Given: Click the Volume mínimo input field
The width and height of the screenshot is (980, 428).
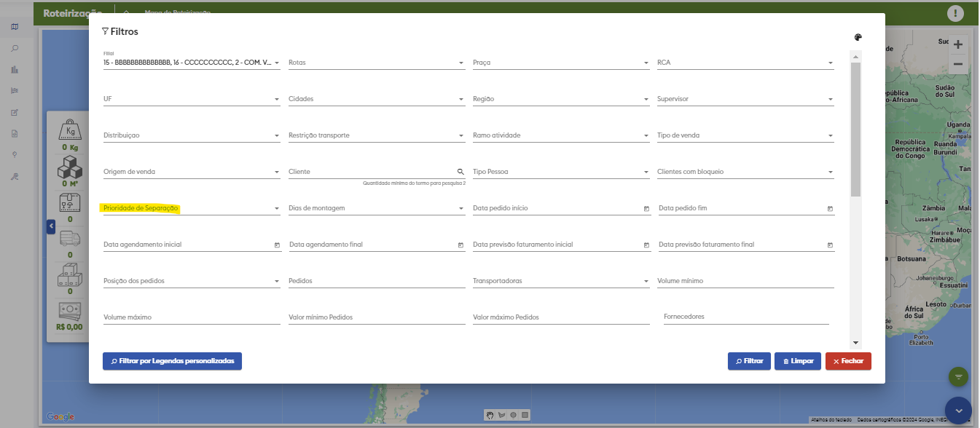Looking at the screenshot, I should (745, 281).
